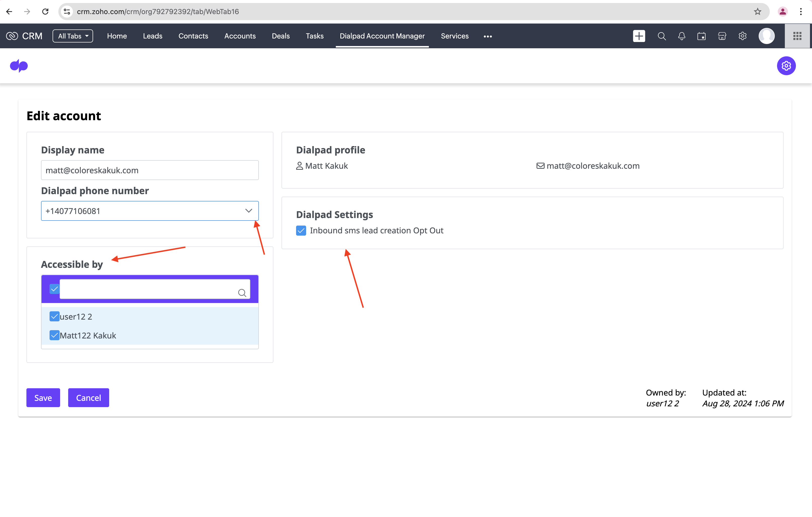The image size is (812, 517).
Task: Click the browser forward arrow
Action: (27, 12)
